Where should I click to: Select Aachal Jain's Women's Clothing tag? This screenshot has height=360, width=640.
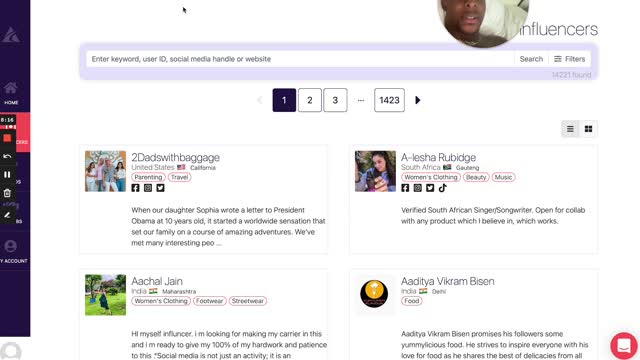pyautogui.click(x=161, y=301)
